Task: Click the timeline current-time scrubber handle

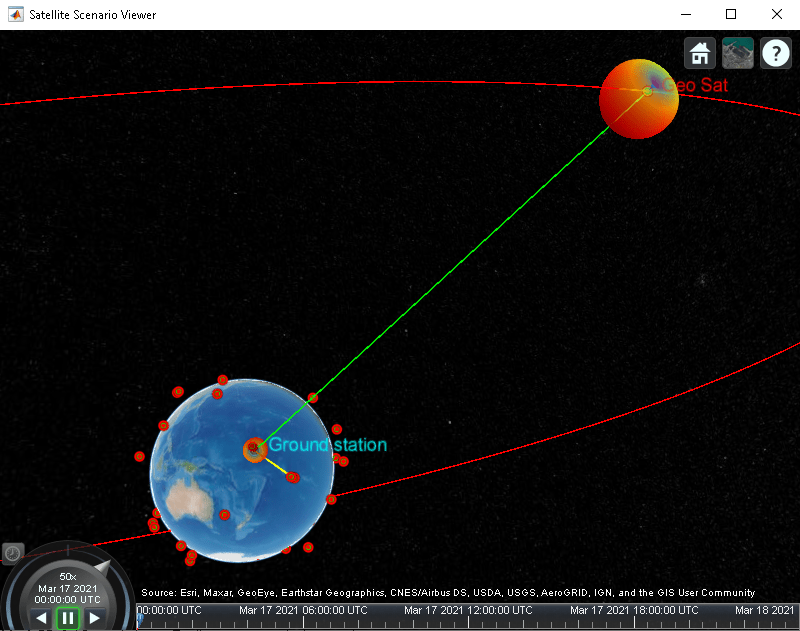Action: click(x=139, y=620)
